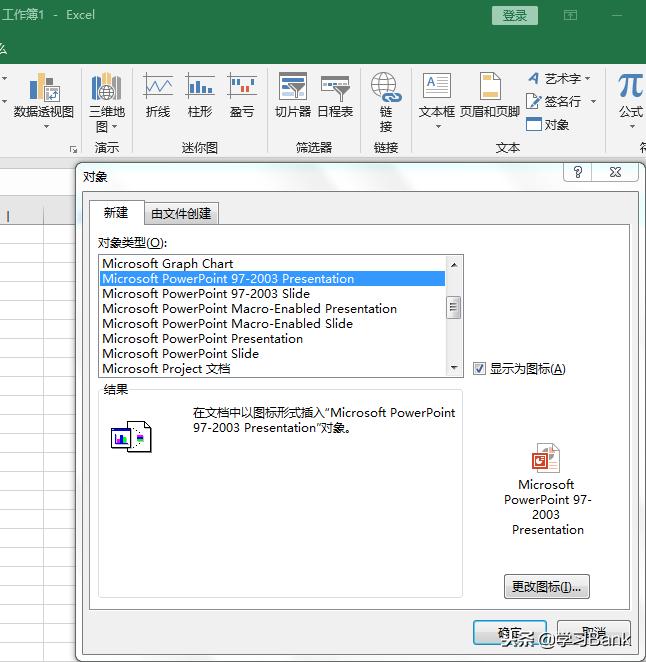Click the ribbon display options icon

pos(570,15)
